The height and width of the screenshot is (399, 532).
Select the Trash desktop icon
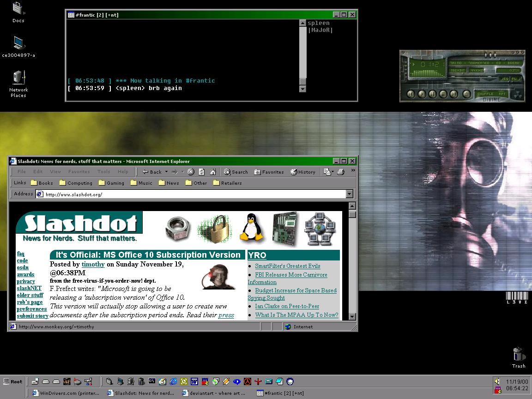coord(519,357)
